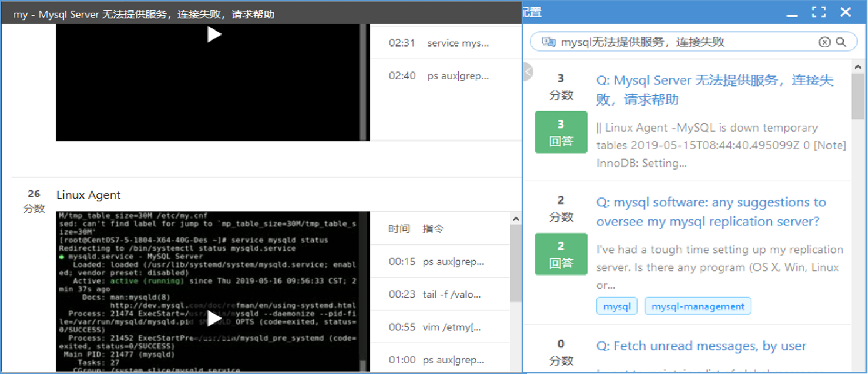The image size is (868, 374).
Task: Select the 'mysql-management' tag
Action: tap(698, 306)
